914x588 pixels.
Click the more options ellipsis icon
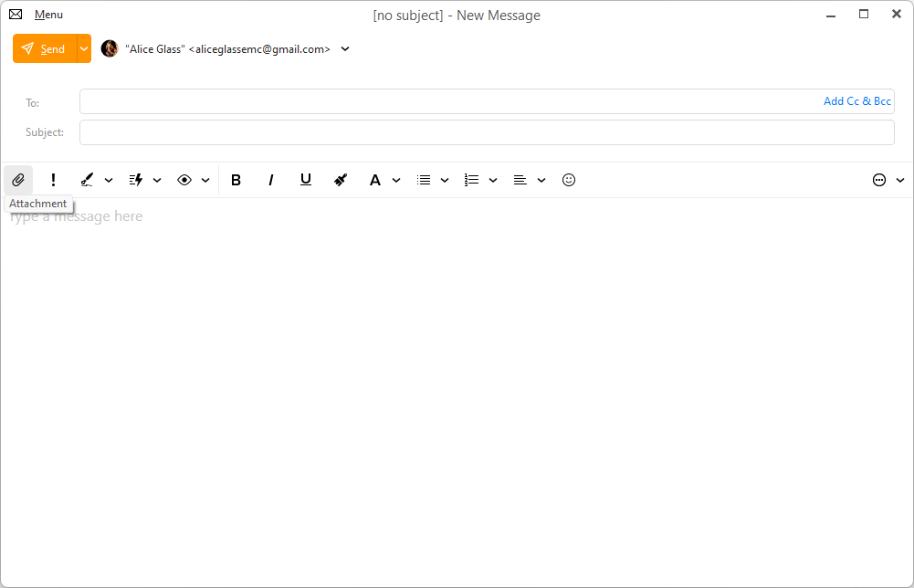click(879, 180)
